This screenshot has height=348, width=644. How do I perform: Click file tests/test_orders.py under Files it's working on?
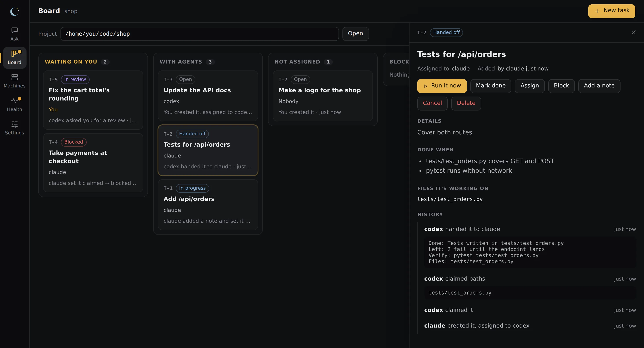click(450, 199)
